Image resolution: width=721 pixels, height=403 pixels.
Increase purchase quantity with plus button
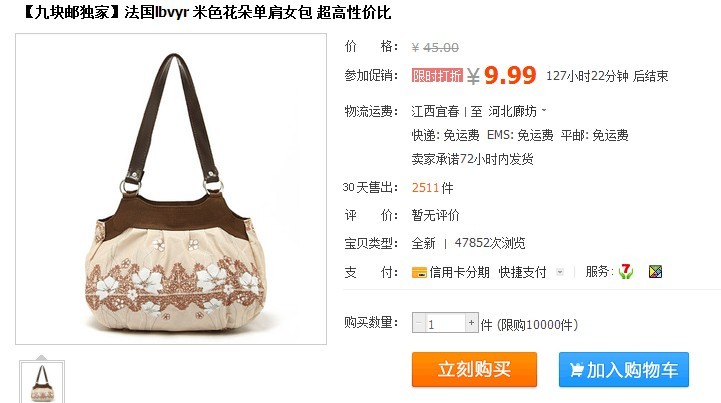(x=471, y=322)
